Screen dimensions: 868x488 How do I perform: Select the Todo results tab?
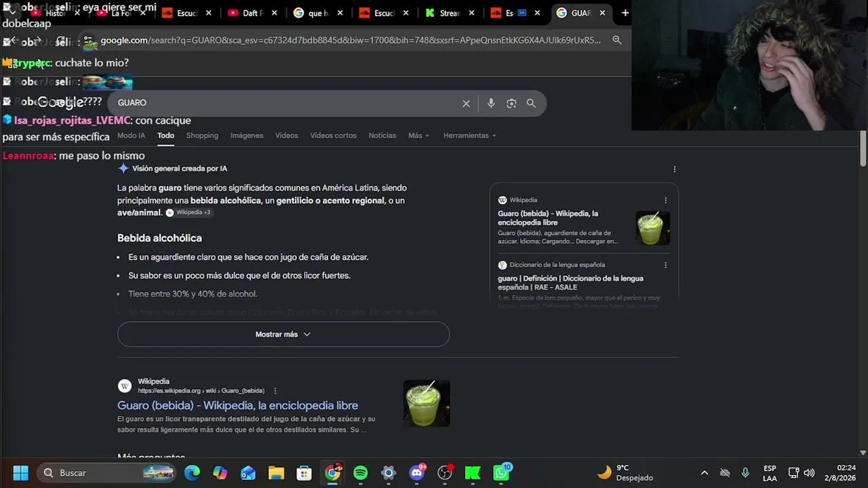[165, 136]
